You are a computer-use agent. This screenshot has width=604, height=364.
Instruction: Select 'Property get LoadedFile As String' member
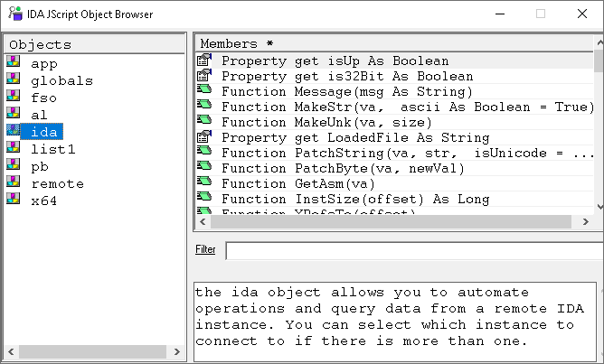(x=394, y=138)
